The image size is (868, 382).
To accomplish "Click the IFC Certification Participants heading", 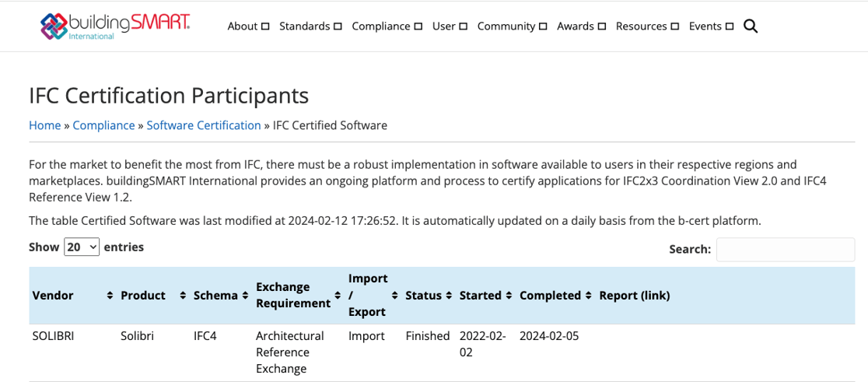I will tap(169, 96).
